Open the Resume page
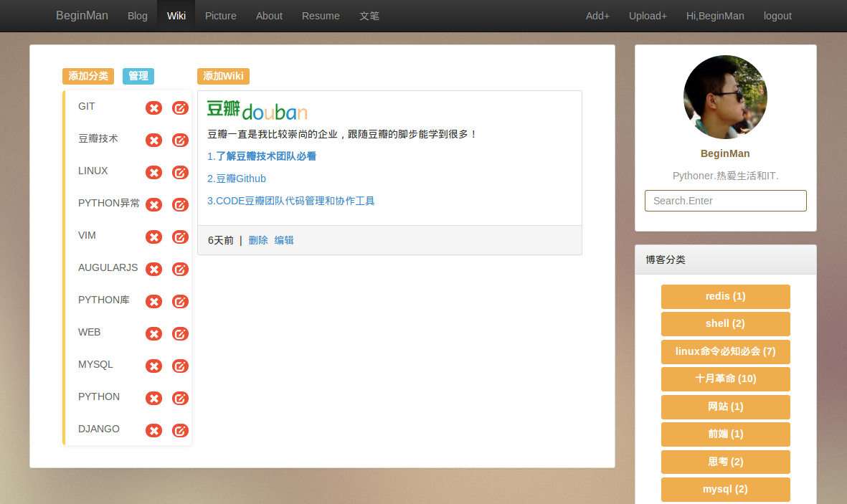This screenshot has width=847, height=504. (x=321, y=16)
